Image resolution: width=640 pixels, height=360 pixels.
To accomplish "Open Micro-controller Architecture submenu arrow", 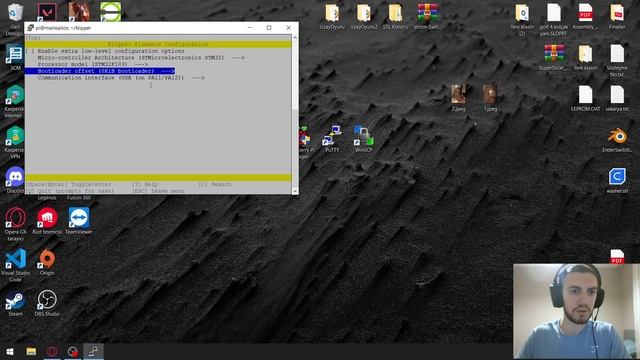I will (x=238, y=58).
